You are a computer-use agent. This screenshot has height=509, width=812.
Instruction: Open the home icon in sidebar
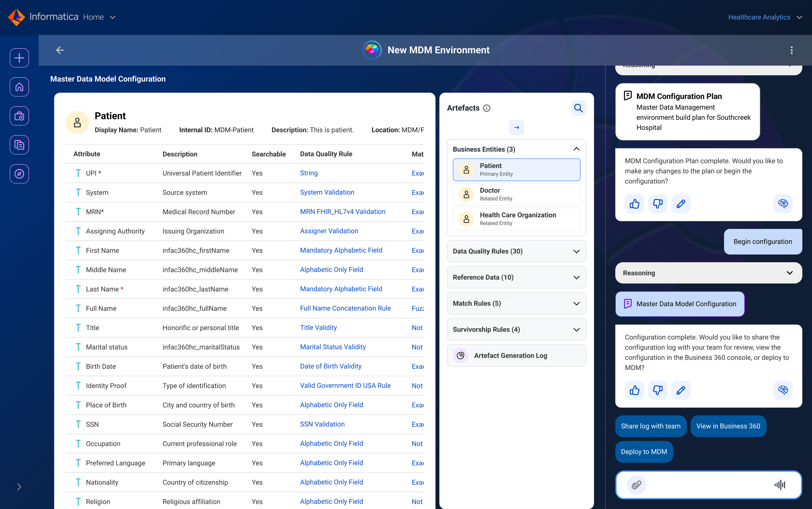19,87
